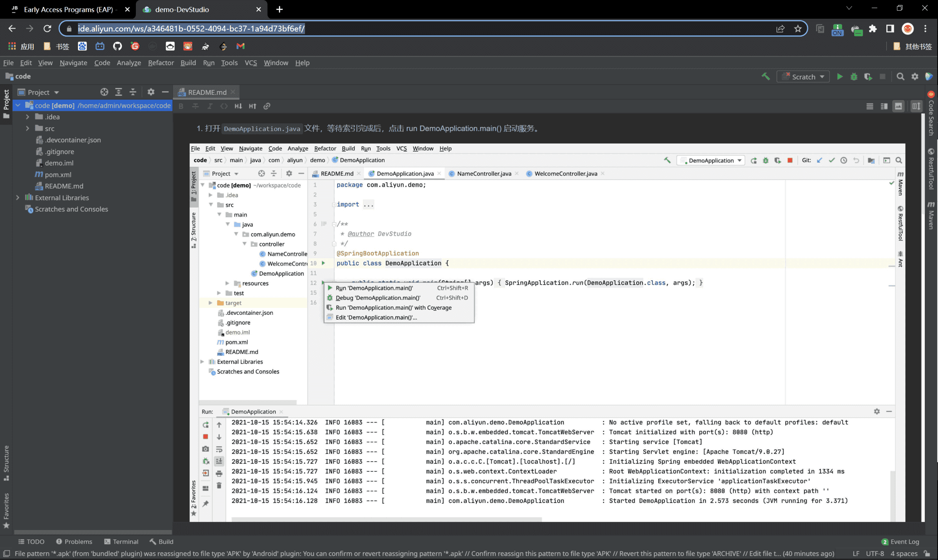The width and height of the screenshot is (938, 560).
Task: Expand the src folder in Project tree
Action: click(27, 129)
